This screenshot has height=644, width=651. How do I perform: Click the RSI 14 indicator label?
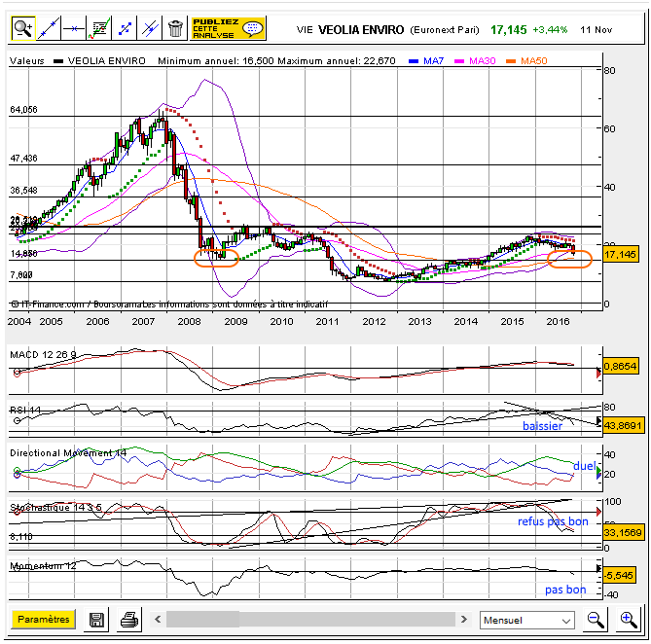pos(25,411)
